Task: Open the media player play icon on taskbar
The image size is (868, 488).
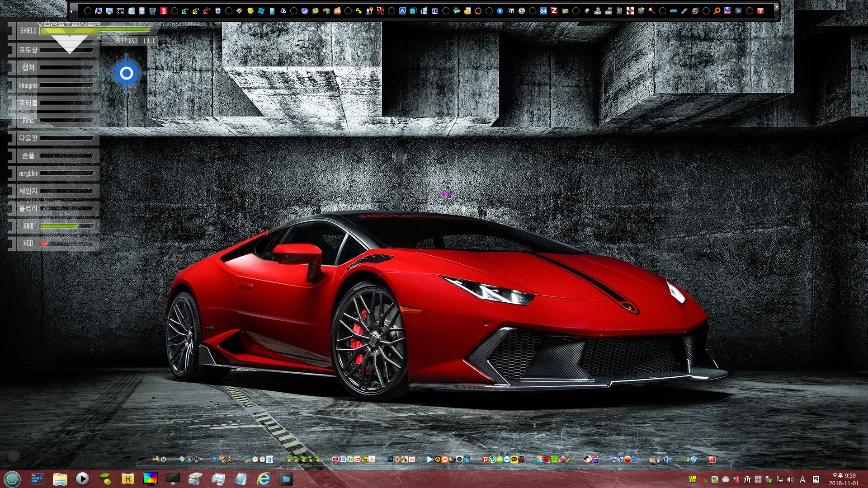Action: tap(82, 479)
